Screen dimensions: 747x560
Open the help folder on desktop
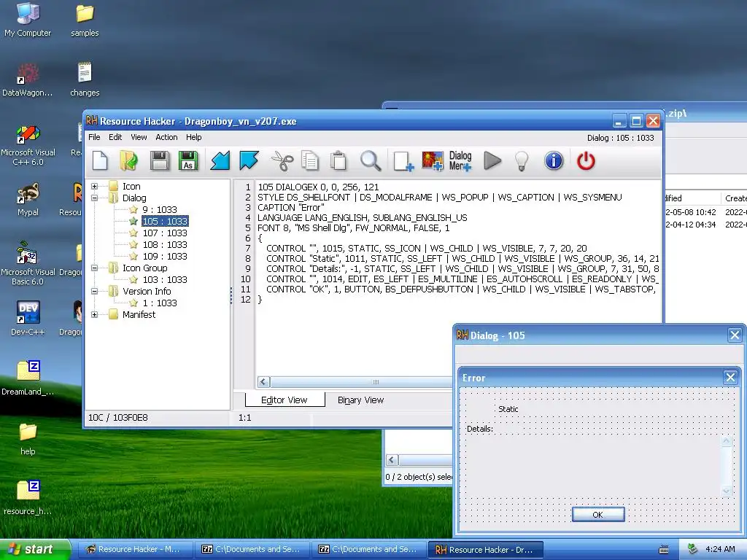pyautogui.click(x=28, y=438)
